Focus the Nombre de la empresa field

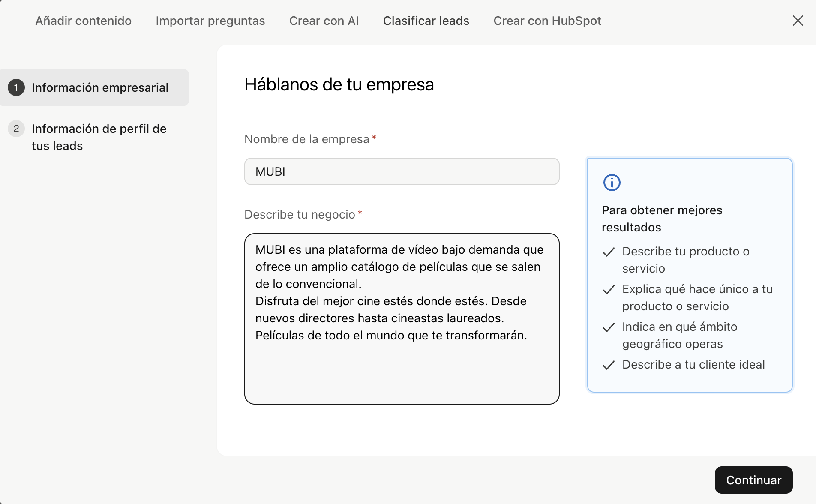402,171
